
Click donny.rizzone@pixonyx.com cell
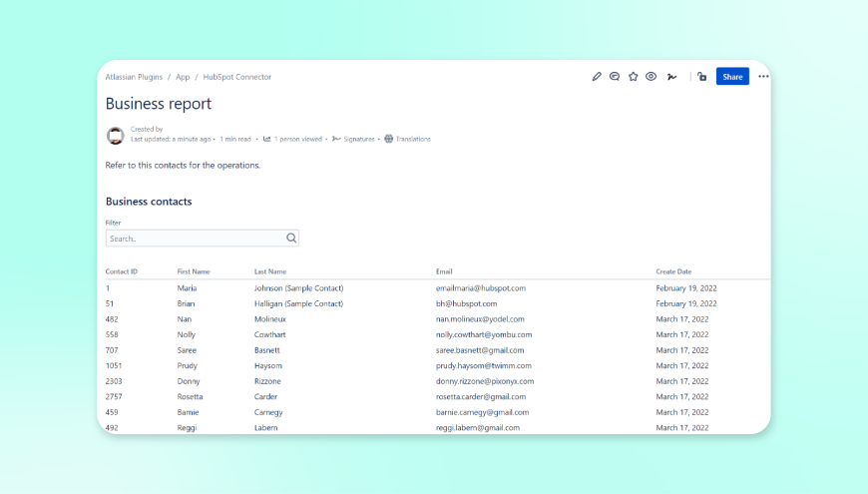(485, 381)
